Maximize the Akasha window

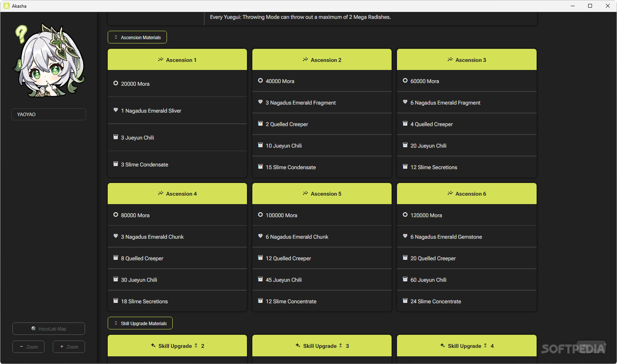pyautogui.click(x=590, y=6)
